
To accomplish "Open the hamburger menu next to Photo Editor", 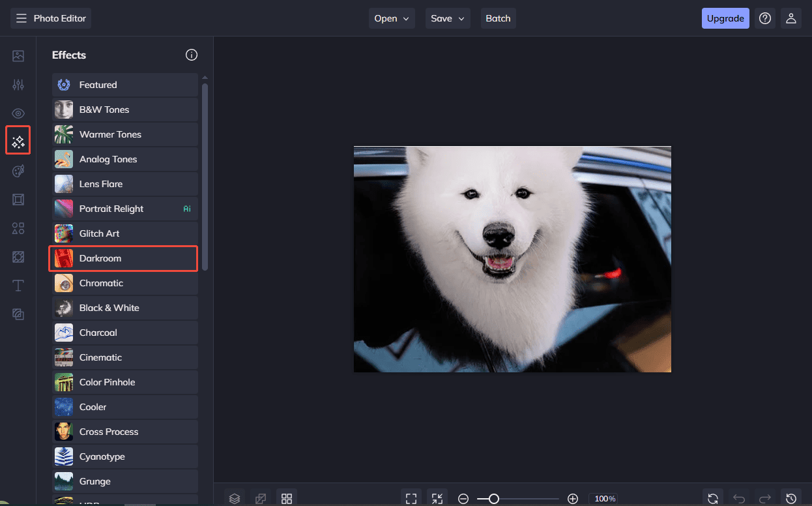I will [21, 18].
